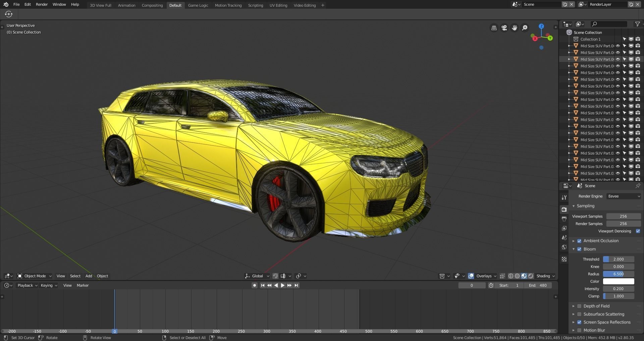Screen dimensions: 644x341
Task: Select LookDev viewport shading
Action: (524, 276)
